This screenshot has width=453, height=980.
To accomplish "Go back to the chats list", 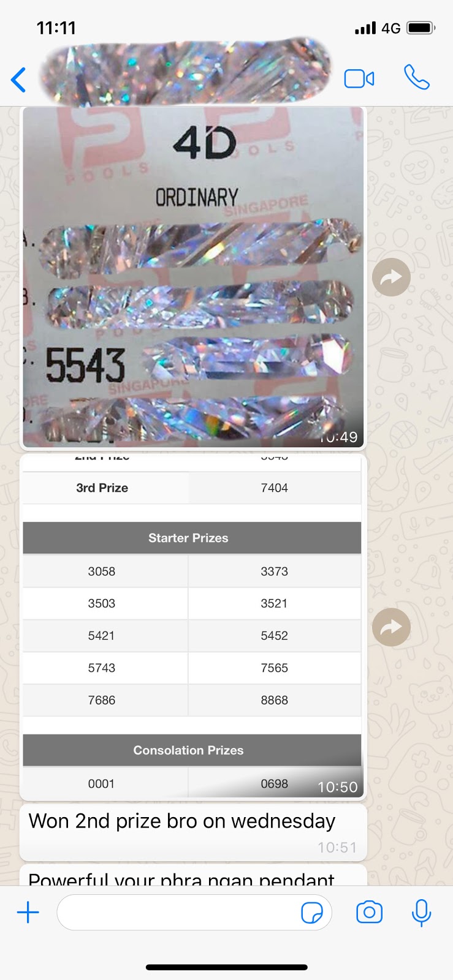I will 19,80.
